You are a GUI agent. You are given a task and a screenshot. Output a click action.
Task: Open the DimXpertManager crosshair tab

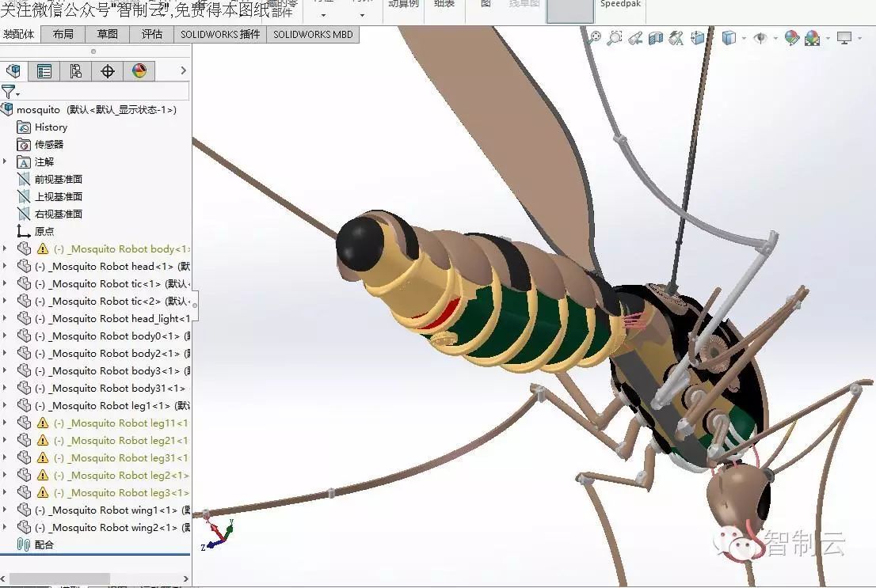(x=107, y=71)
